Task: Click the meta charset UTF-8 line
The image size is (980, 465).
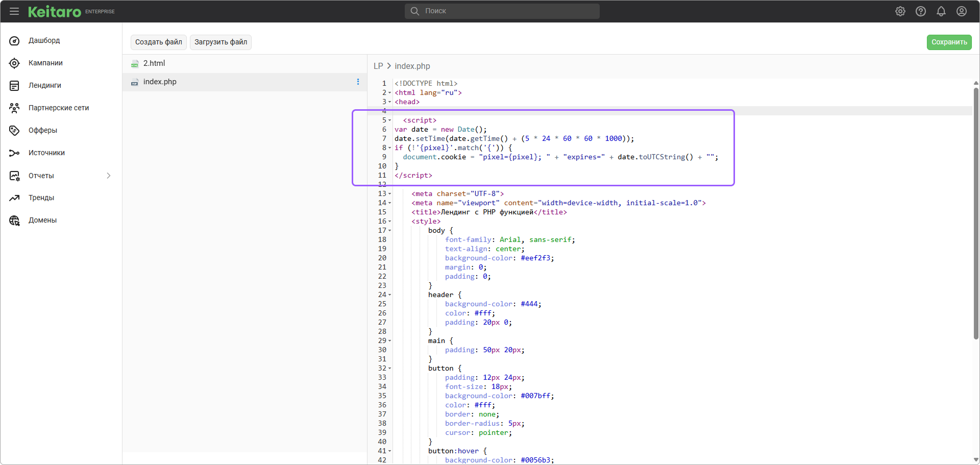Action: pos(457,194)
